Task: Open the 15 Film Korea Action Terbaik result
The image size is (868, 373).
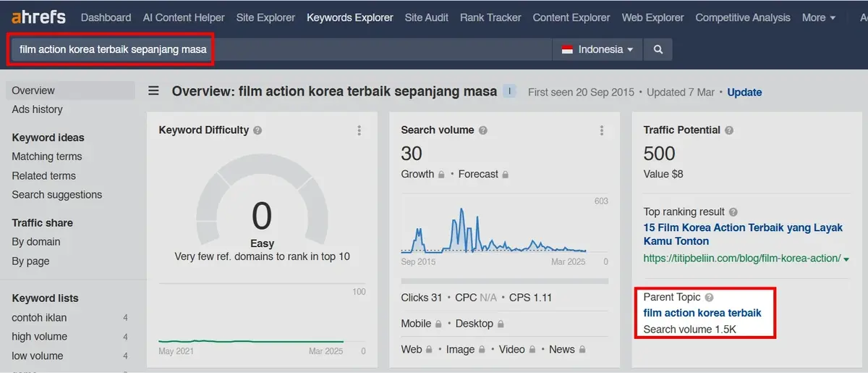Action: (743, 234)
